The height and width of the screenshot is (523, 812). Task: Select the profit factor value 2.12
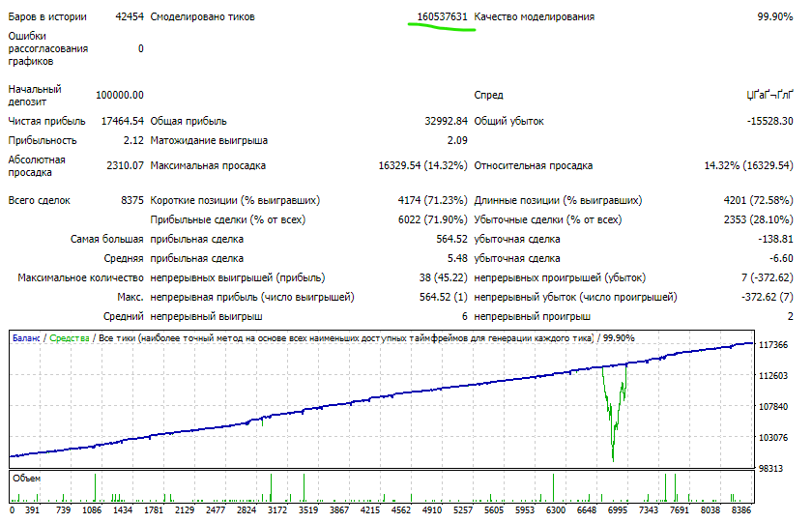coord(133,140)
